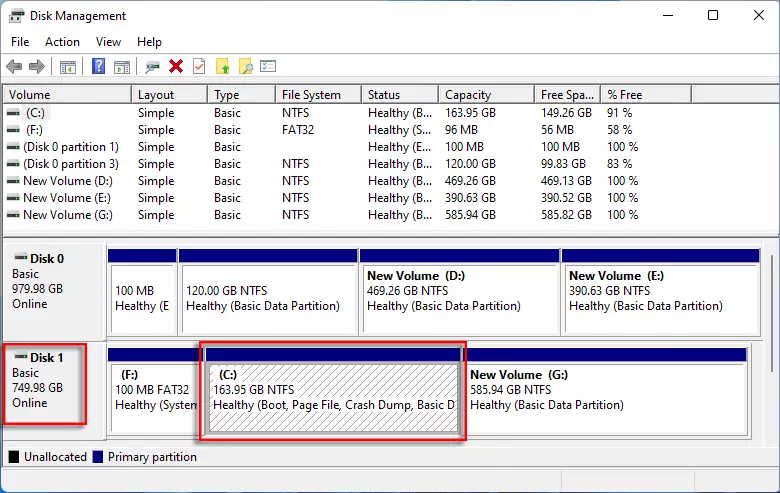This screenshot has width=780, height=493.
Task: Click the Show/Hide Action Pane toolbar icon
Action: pos(122,67)
